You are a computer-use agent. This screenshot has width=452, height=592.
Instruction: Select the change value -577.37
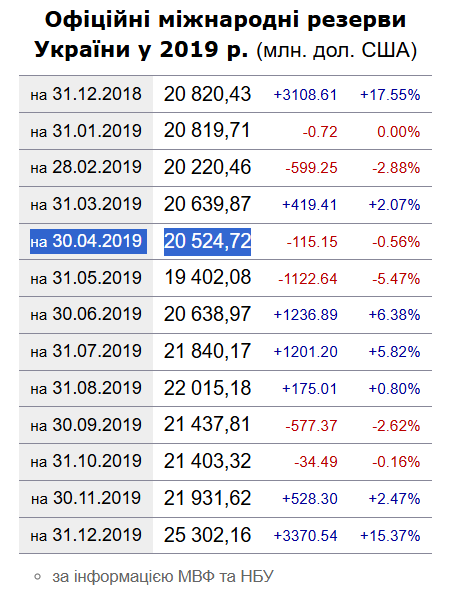coord(311,426)
